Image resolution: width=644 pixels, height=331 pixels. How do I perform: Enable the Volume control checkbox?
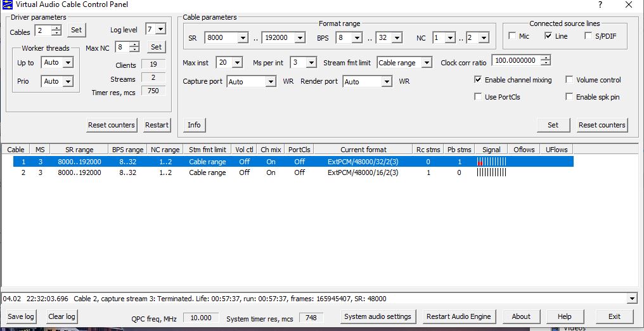click(x=569, y=80)
